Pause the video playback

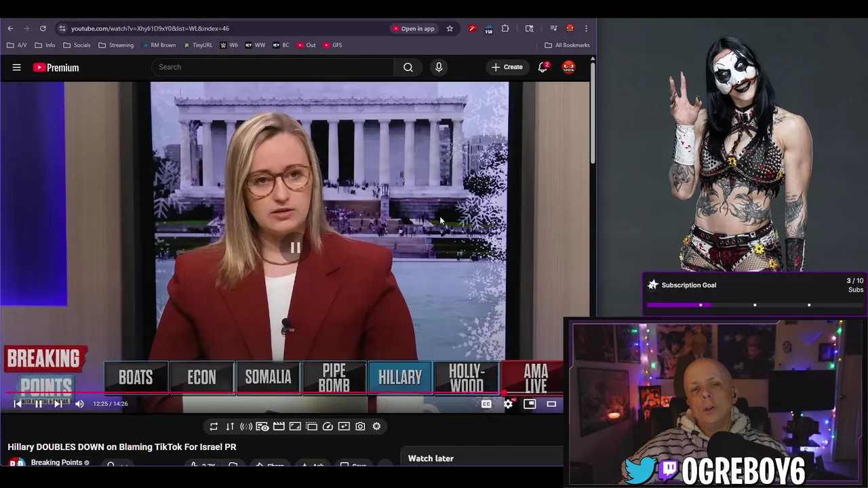(39, 404)
